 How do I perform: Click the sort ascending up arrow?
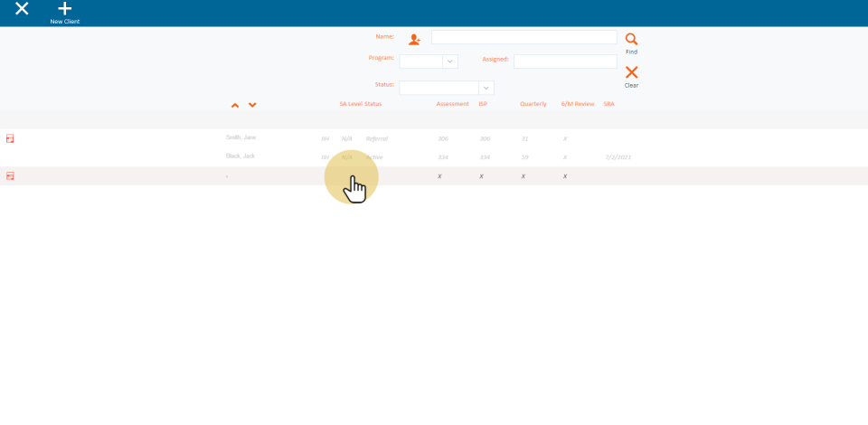(235, 105)
